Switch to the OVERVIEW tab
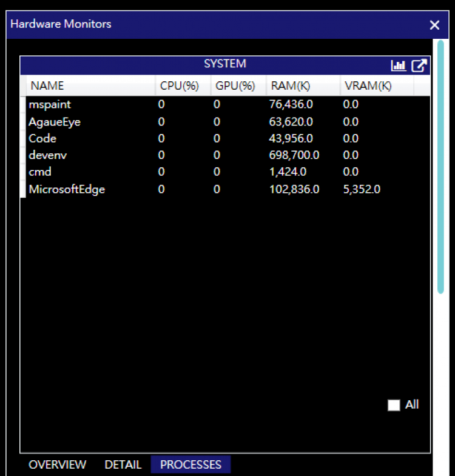The image size is (455, 476). point(58,464)
